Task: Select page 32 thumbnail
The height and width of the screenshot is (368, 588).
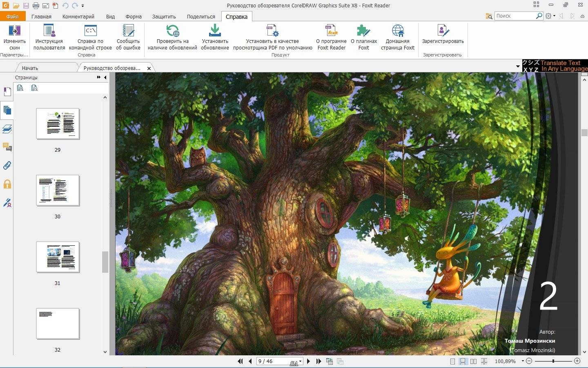Action: [58, 324]
